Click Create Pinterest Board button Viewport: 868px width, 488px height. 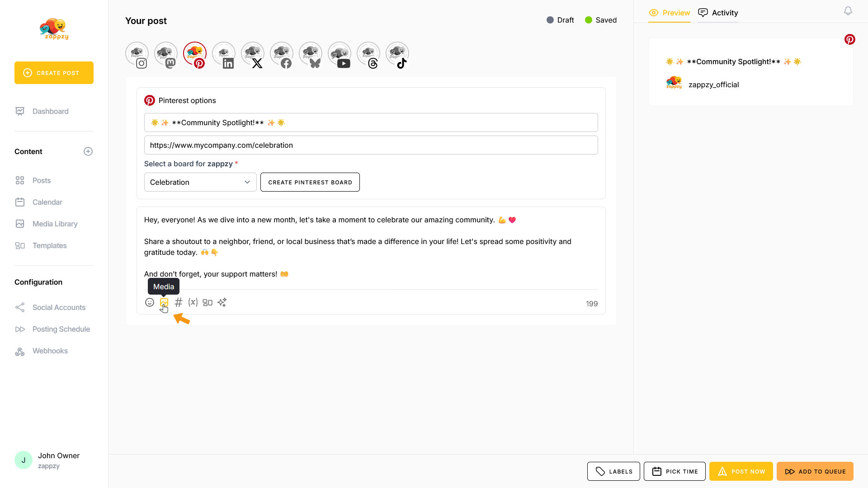[x=310, y=183]
